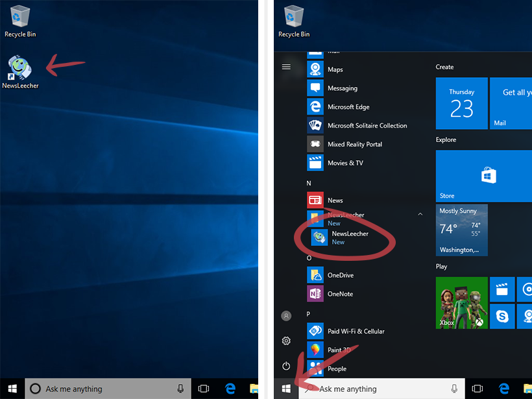Select the Recycle Bin on the left desktop

[20, 21]
